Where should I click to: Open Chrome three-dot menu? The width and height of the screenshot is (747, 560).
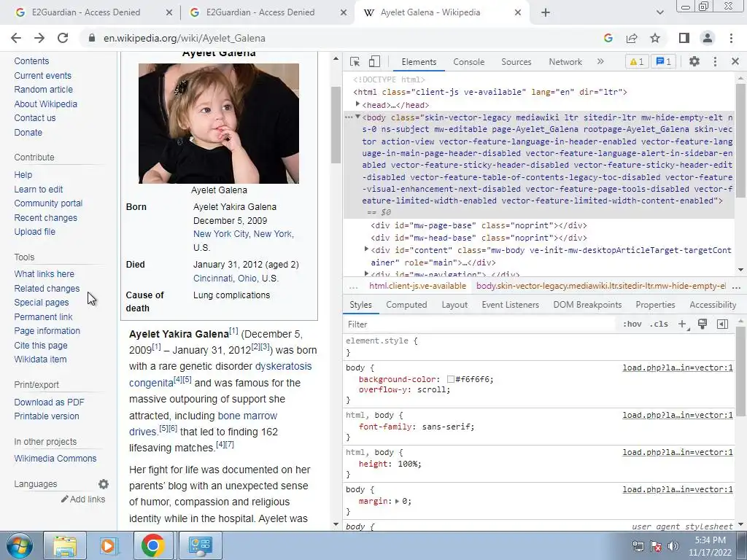tap(731, 38)
